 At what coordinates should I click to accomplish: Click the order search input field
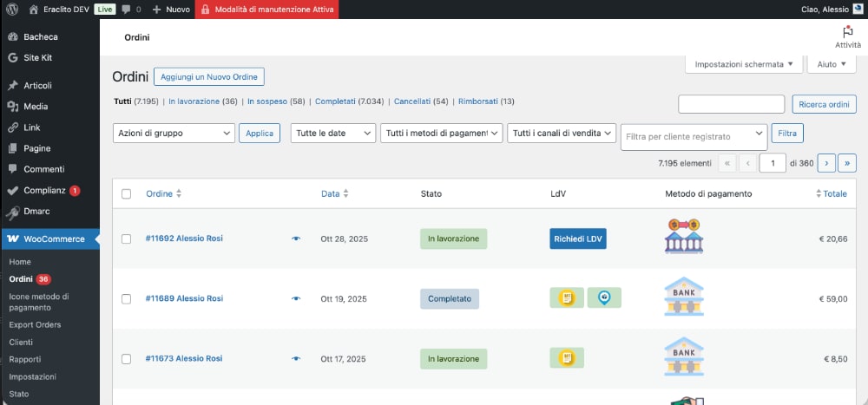tap(731, 104)
